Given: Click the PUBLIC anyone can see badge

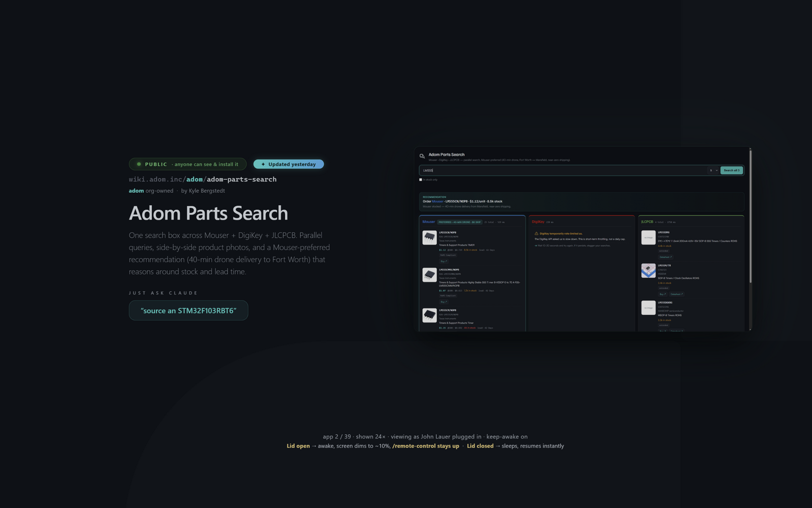Looking at the screenshot, I should click(188, 164).
